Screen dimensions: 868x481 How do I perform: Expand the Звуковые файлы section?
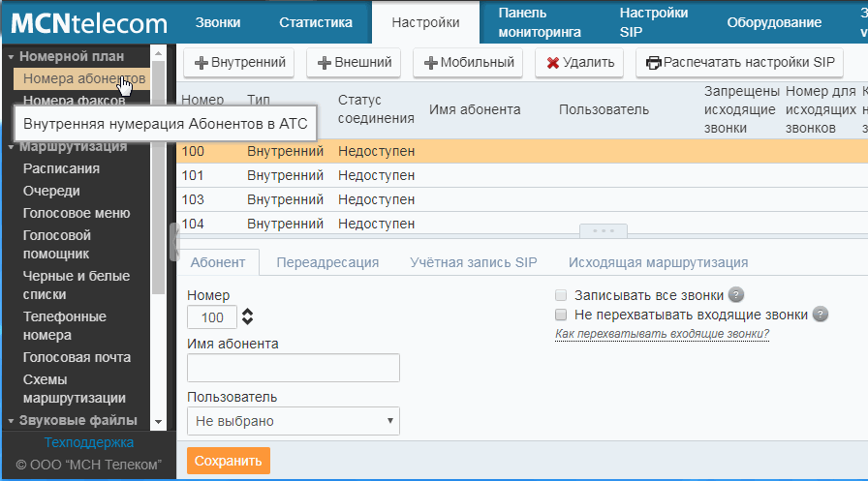coord(12,421)
